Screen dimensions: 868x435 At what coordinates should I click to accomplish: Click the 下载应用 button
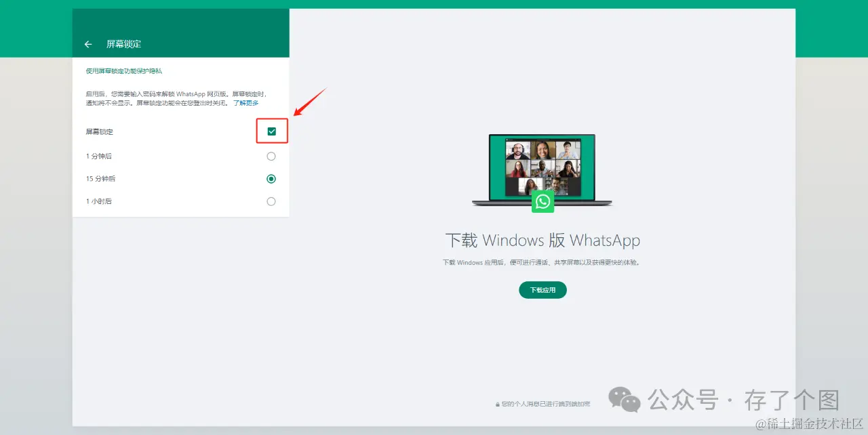click(542, 290)
